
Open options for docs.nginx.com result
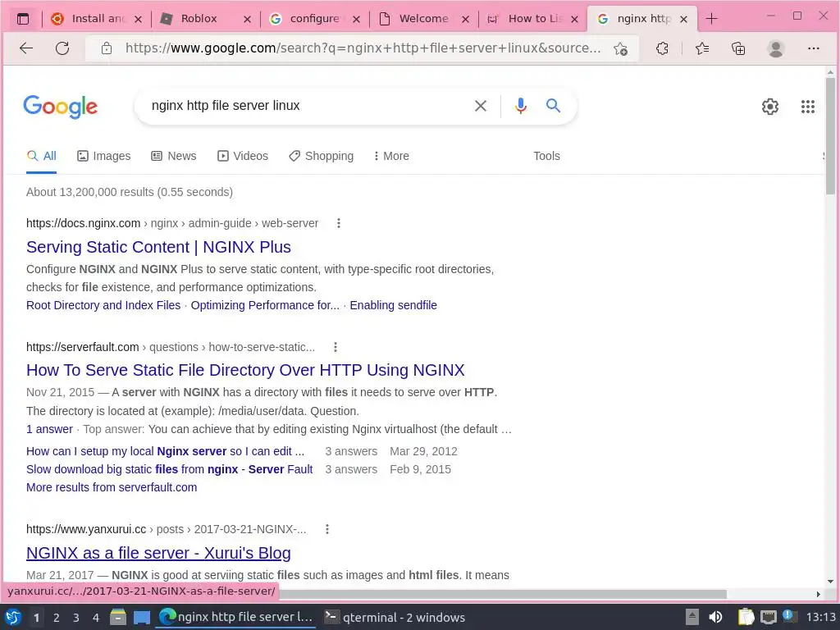339,223
